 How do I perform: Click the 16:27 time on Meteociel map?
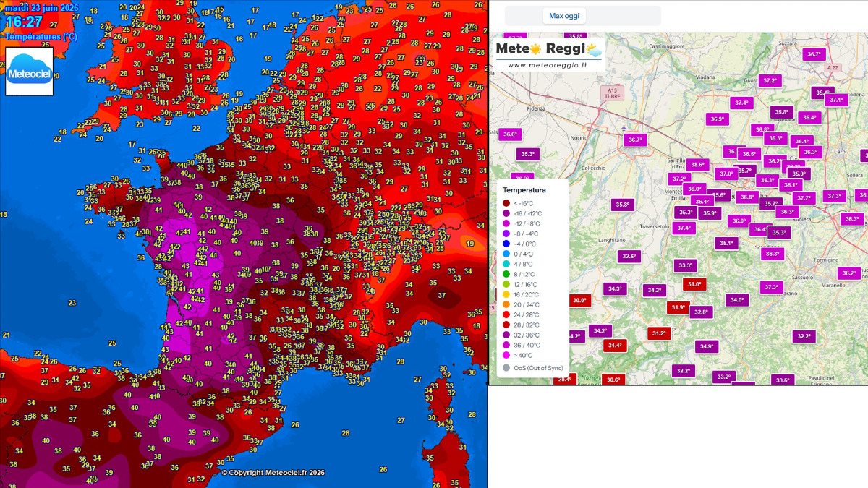point(23,22)
